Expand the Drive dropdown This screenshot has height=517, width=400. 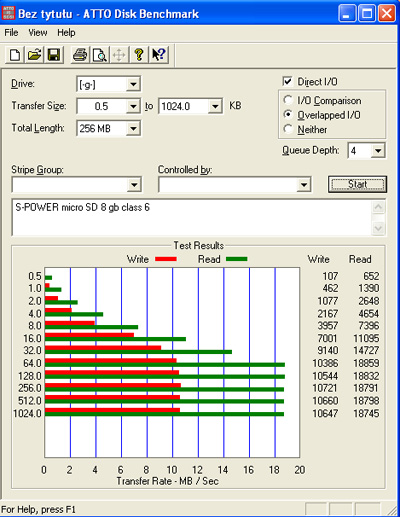point(133,84)
